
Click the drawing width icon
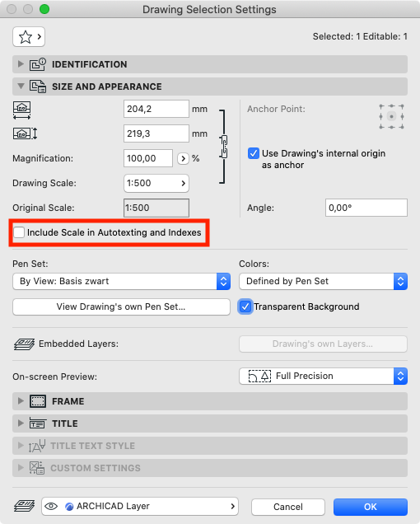pos(22,110)
